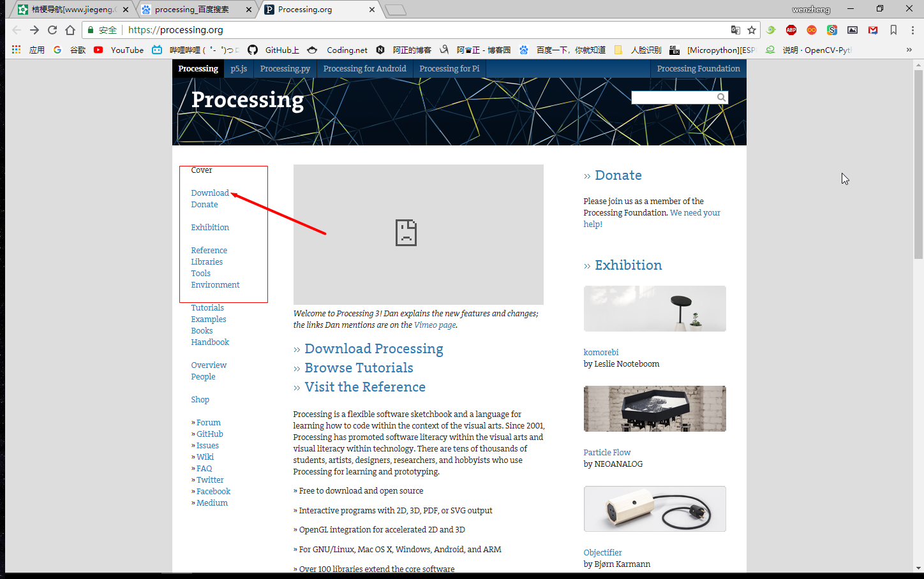Open the Vimeo page link
Viewport: 924px width, 579px height.
click(x=435, y=325)
